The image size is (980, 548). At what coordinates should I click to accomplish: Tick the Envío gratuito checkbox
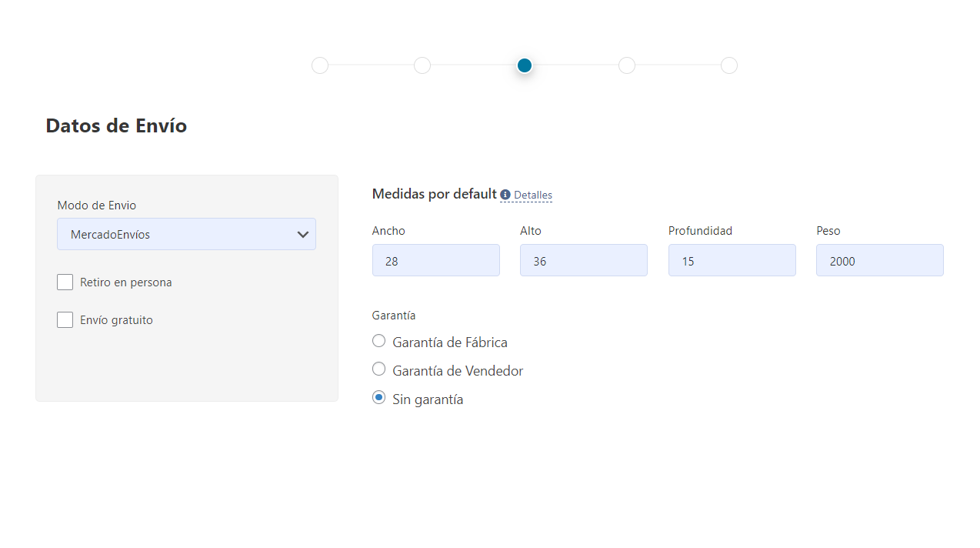coord(65,319)
